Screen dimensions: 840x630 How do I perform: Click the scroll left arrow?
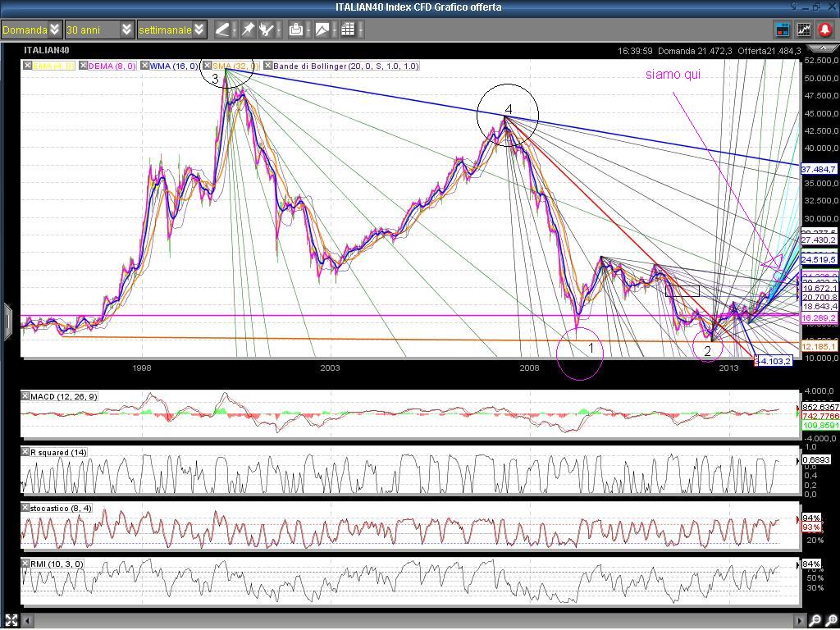[x=27, y=620]
